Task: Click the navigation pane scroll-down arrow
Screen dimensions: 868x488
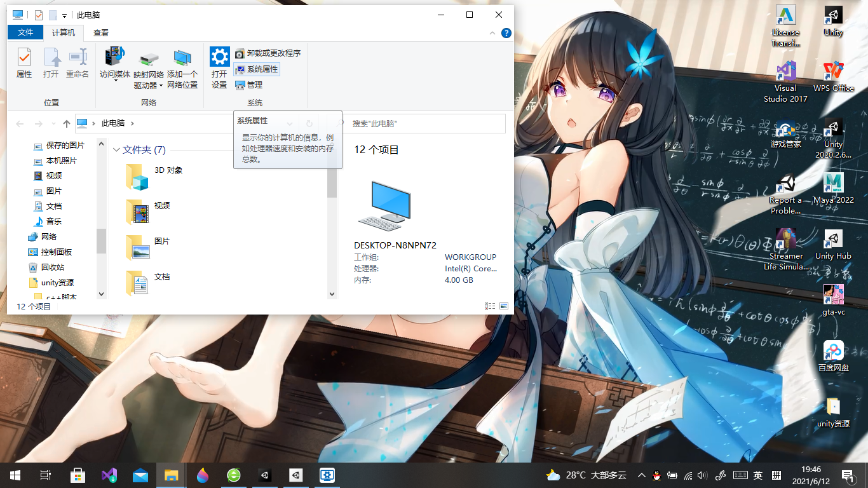Action: click(101, 294)
